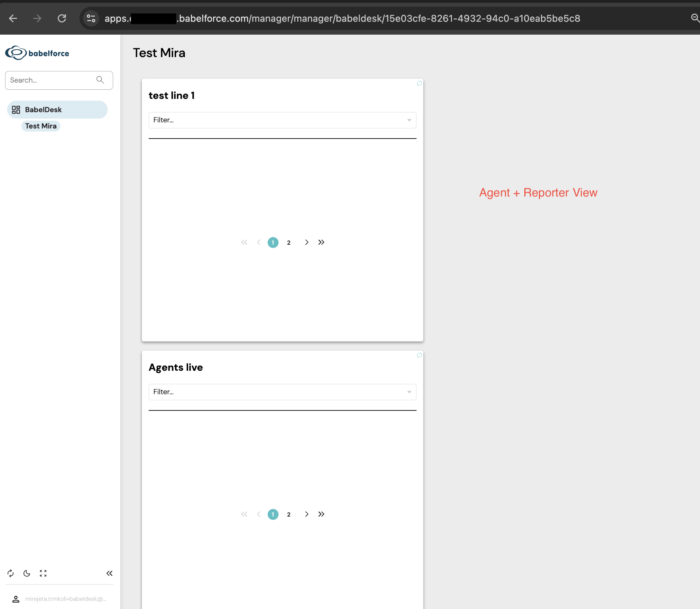Click the sidebar refresh icon
The height and width of the screenshot is (609, 700).
click(11, 573)
